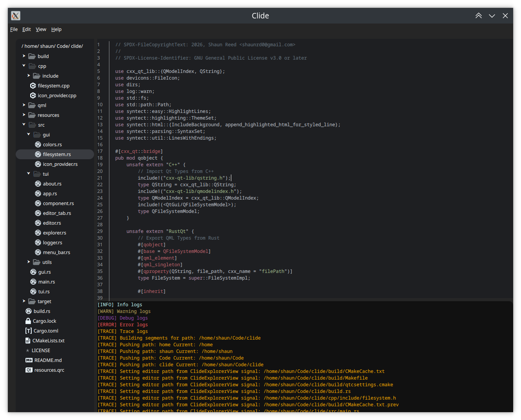
Task: Click the C++ icon beside filesystem.cpp
Action: [x=33, y=85]
